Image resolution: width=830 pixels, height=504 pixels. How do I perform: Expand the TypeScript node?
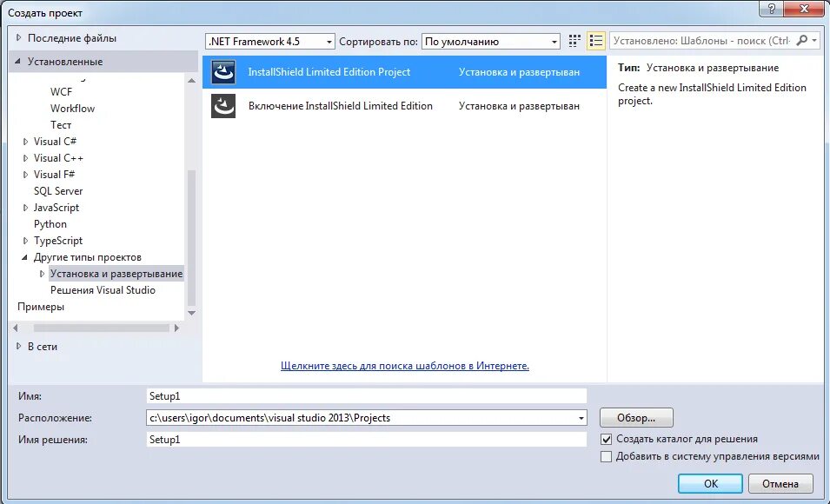click(25, 241)
